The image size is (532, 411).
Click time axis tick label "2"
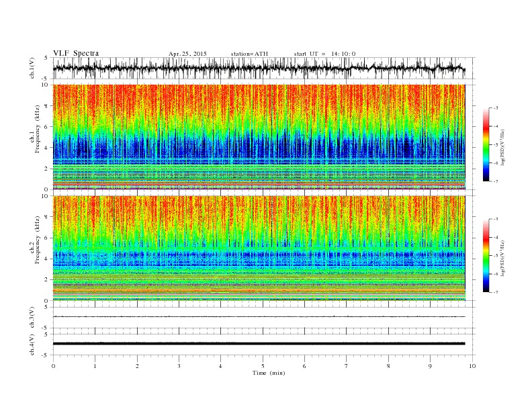tap(137, 366)
